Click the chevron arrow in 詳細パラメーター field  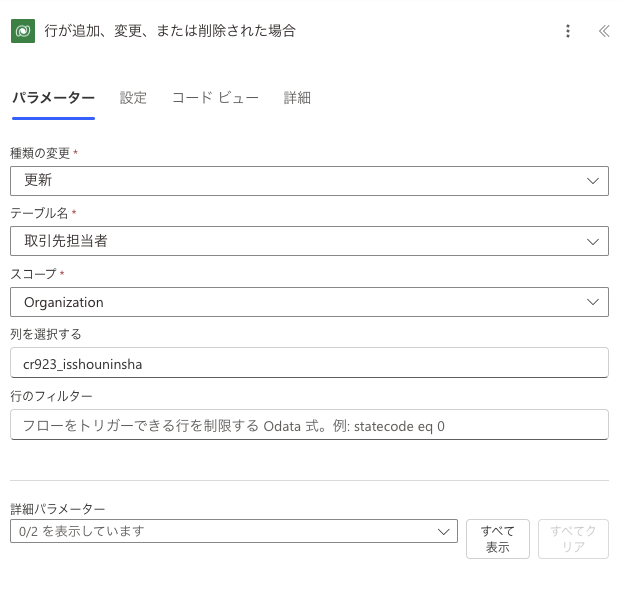pos(445,532)
